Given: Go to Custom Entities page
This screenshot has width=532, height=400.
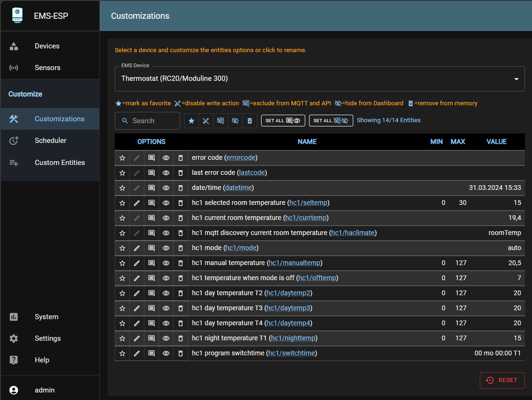Looking at the screenshot, I should click(60, 163).
